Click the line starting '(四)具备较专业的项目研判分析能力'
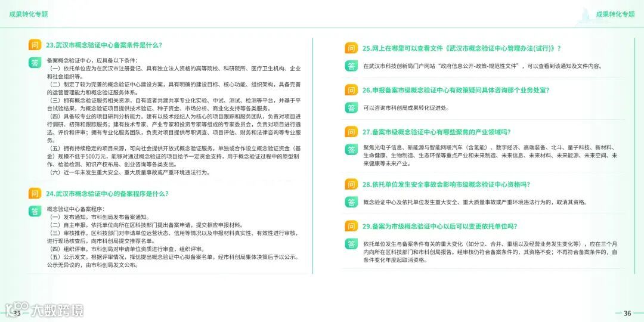This screenshot has height=322, width=644. point(175,117)
